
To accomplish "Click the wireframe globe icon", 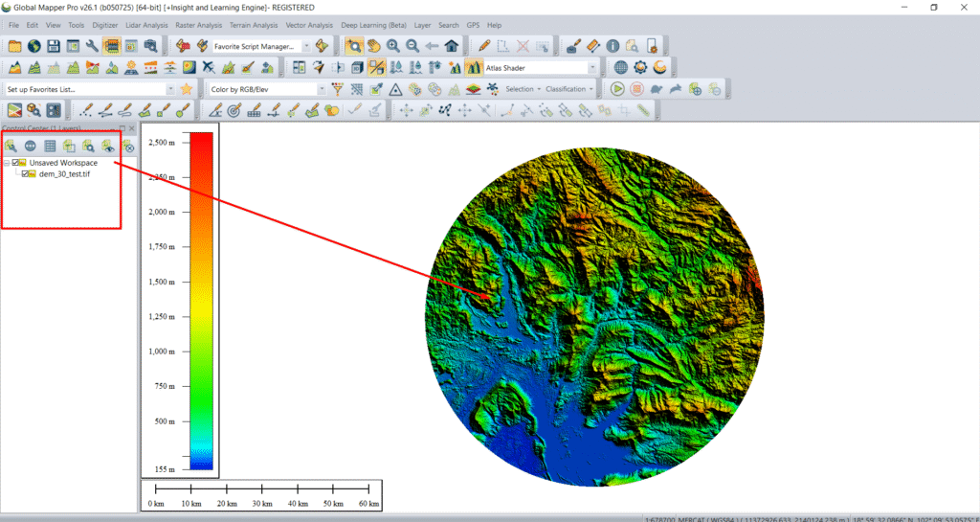I will pyautogui.click(x=620, y=67).
